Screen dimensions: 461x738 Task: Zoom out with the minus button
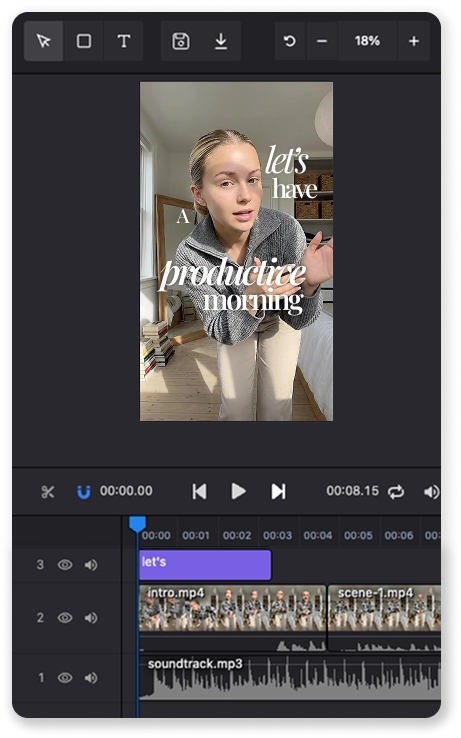322,41
